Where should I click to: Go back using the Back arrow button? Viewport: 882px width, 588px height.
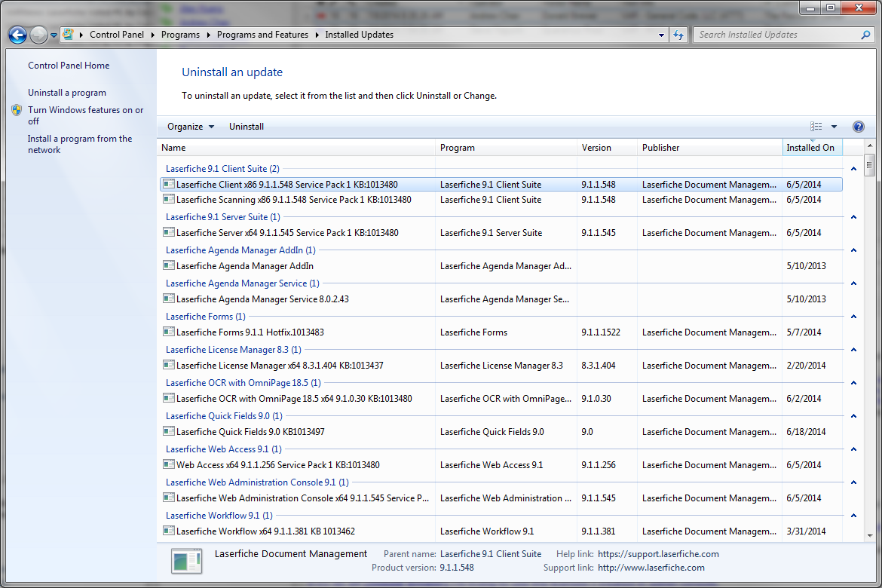click(x=17, y=35)
